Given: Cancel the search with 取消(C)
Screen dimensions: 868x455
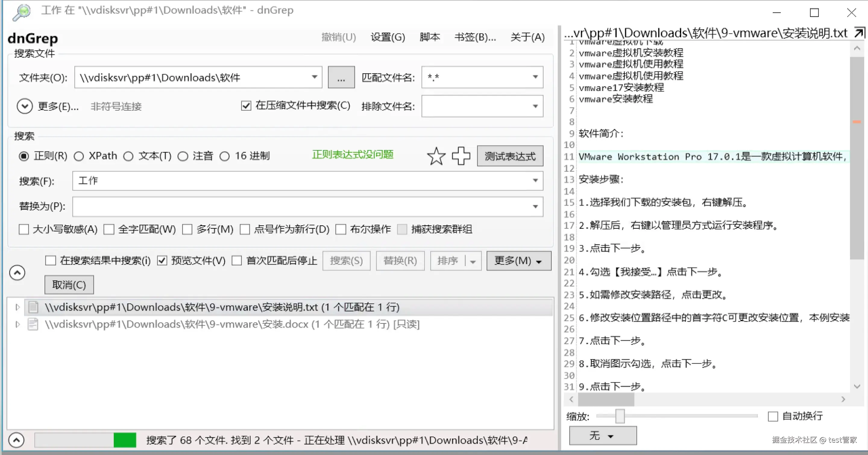Looking at the screenshot, I should pos(69,284).
